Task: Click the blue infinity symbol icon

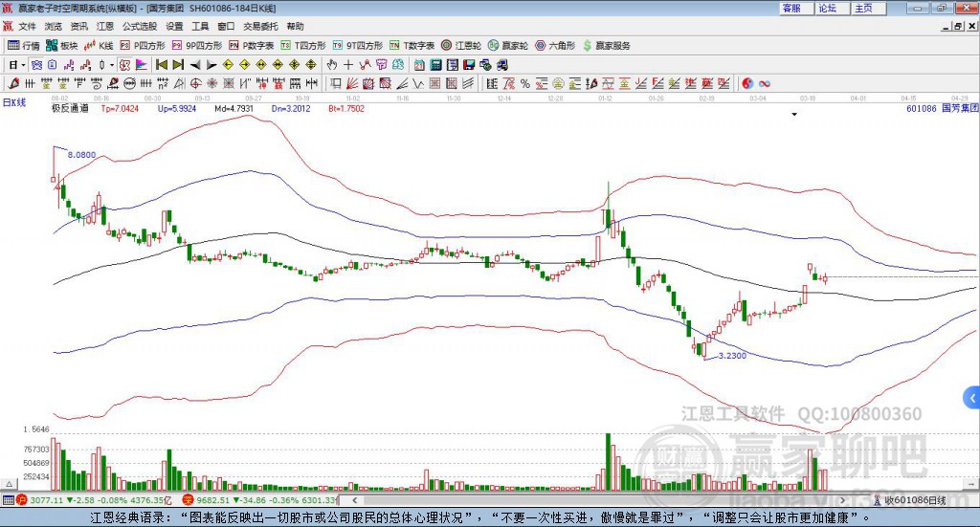Action: pos(765,83)
